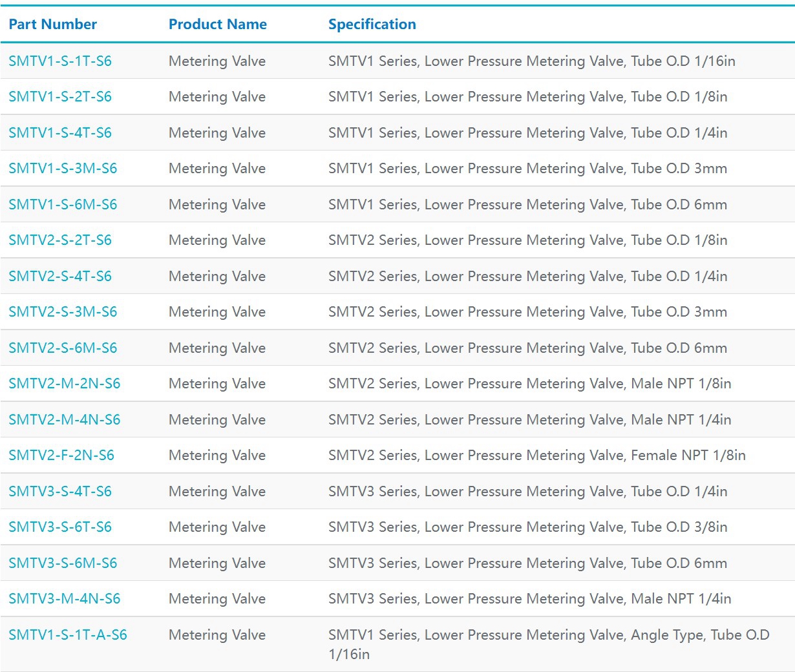This screenshot has width=795, height=672.
Task: Open the SMTV1-S-6M-S6 product page
Action: (x=63, y=205)
